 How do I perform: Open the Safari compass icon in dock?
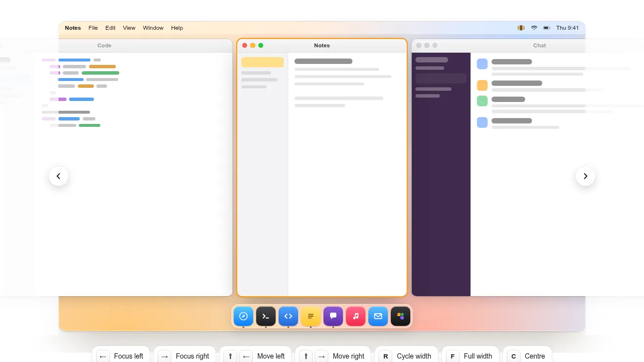click(x=243, y=316)
